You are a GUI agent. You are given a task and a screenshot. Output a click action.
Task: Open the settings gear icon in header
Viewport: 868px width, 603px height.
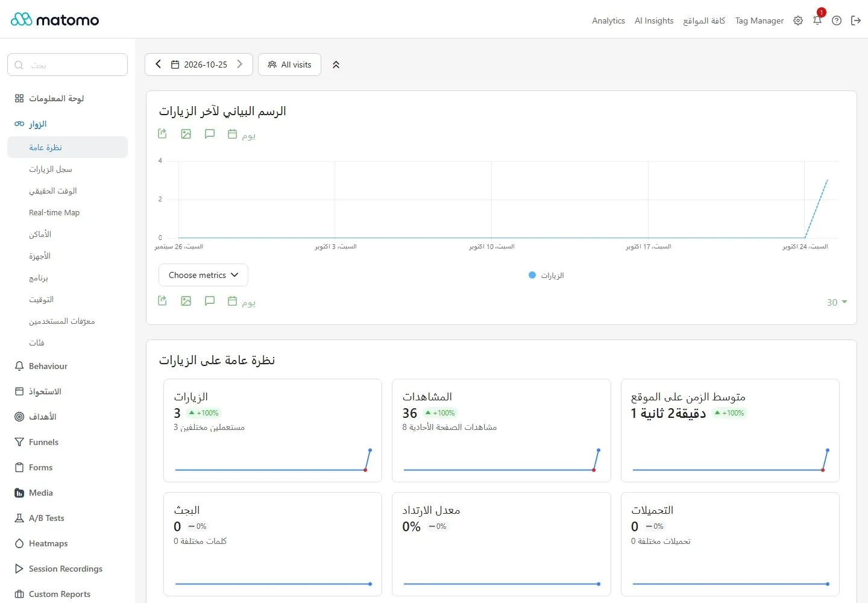click(798, 21)
